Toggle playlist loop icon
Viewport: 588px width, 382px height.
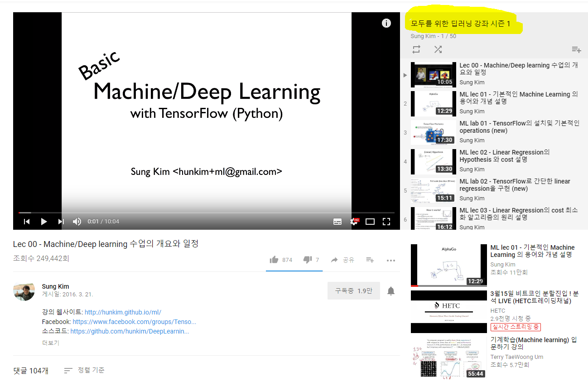tap(416, 49)
